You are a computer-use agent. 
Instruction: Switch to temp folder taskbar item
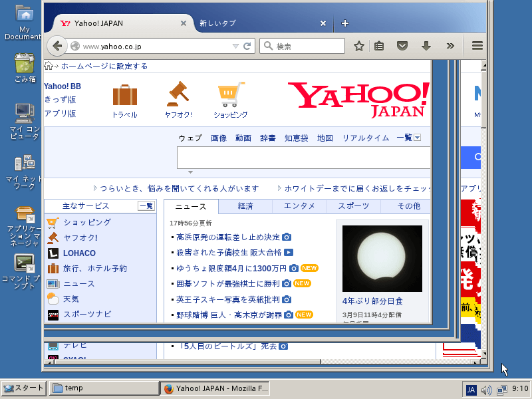tap(104, 388)
